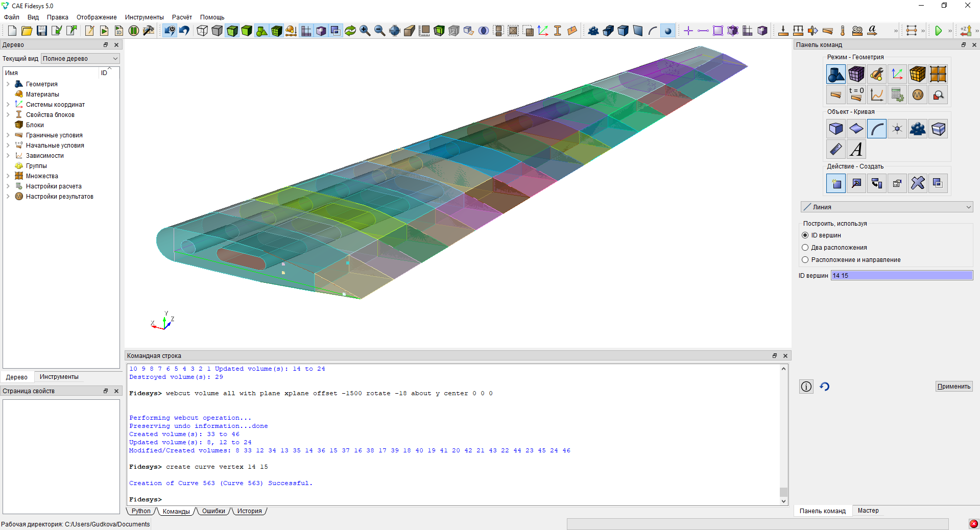Click the Undo arrow in the toolbar
The image size is (980, 530).
pyautogui.click(x=184, y=31)
